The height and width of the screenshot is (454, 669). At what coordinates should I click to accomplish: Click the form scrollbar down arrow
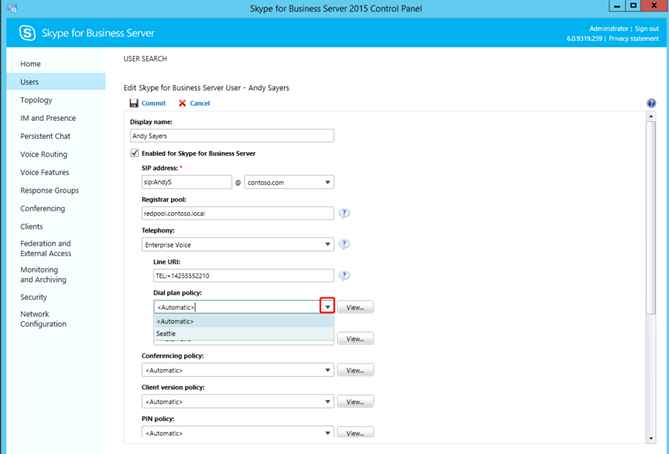[x=651, y=438]
